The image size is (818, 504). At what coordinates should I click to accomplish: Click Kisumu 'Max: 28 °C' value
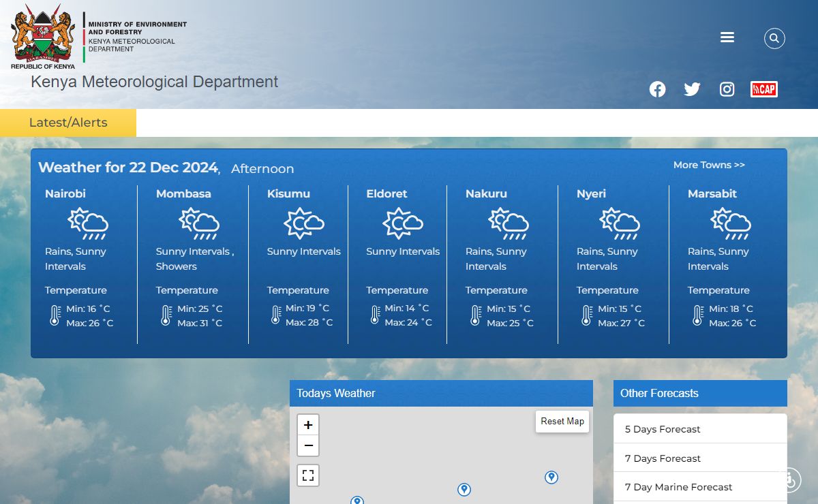coord(309,322)
